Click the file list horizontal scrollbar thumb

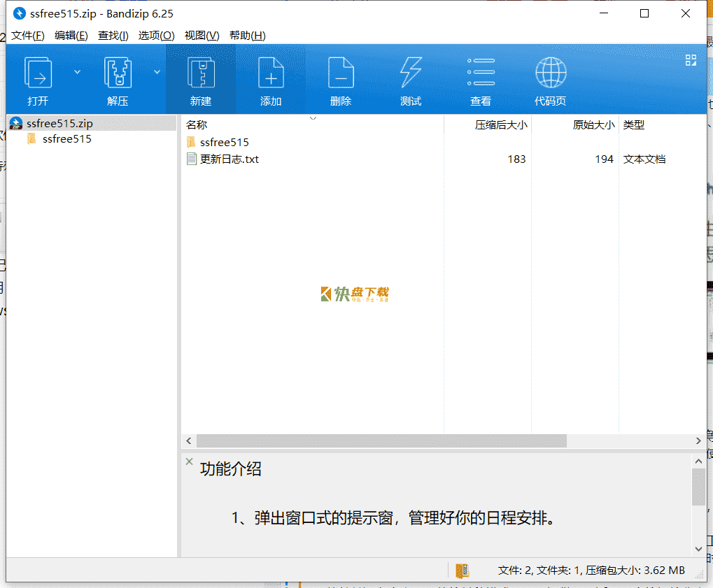click(381, 440)
